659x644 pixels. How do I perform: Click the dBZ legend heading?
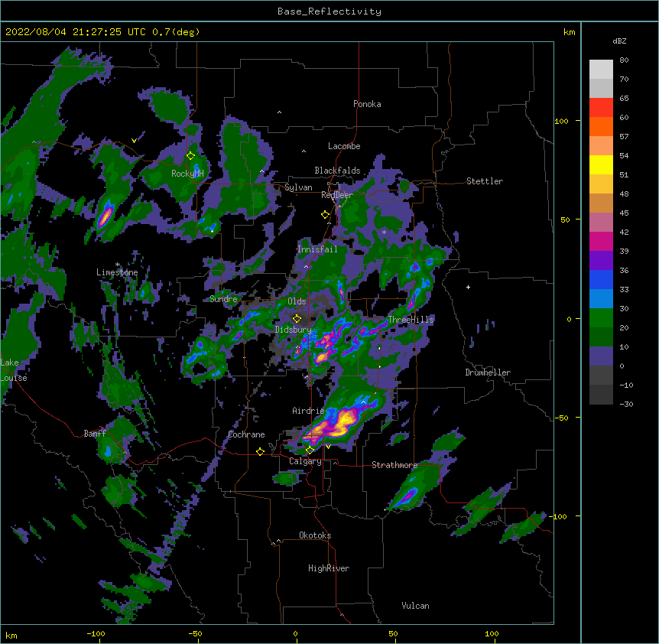point(619,41)
